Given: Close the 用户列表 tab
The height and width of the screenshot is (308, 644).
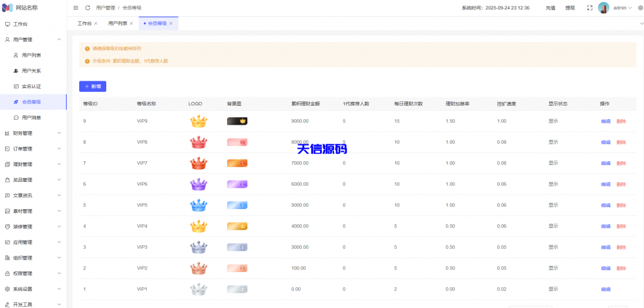Looking at the screenshot, I should tap(131, 23).
